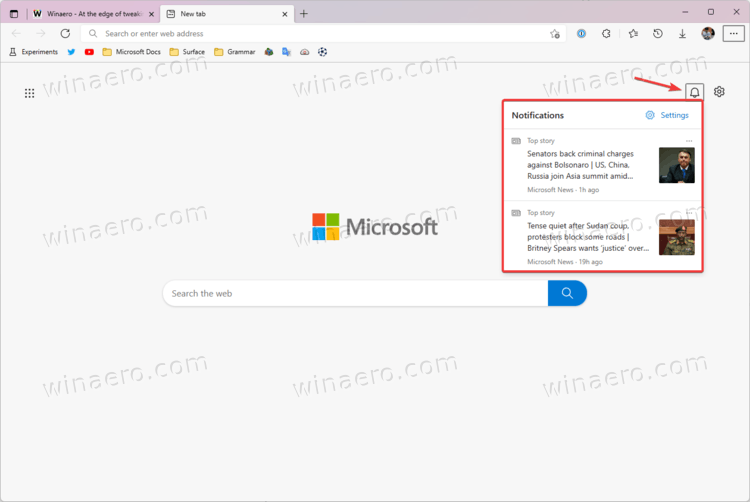750x502 pixels.
Task: Expand the Grammar bookmarks folder
Action: coord(234,52)
